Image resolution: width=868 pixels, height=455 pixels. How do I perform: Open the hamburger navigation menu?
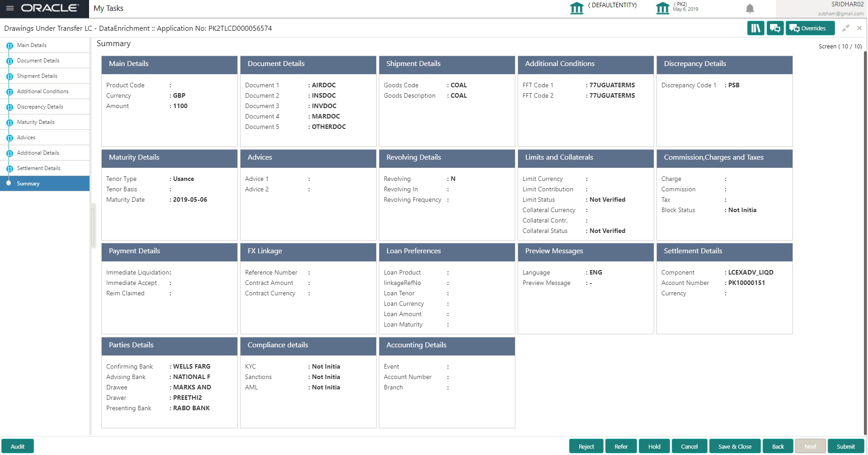(9, 8)
